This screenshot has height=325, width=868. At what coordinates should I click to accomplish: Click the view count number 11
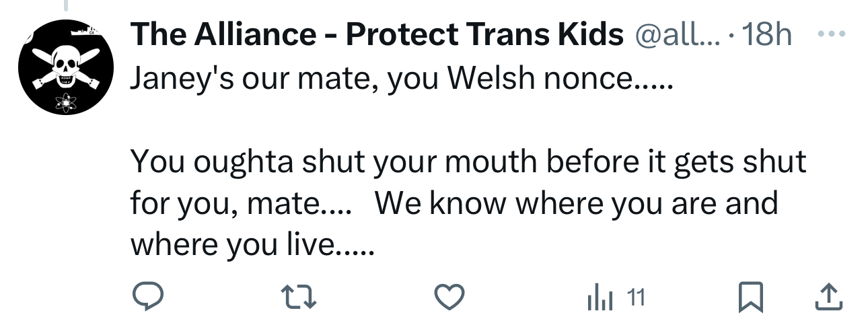pyautogui.click(x=637, y=297)
